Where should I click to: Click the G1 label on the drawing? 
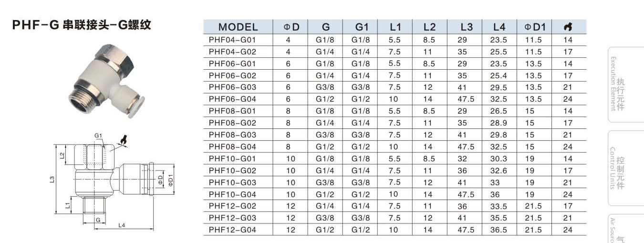pos(98,136)
